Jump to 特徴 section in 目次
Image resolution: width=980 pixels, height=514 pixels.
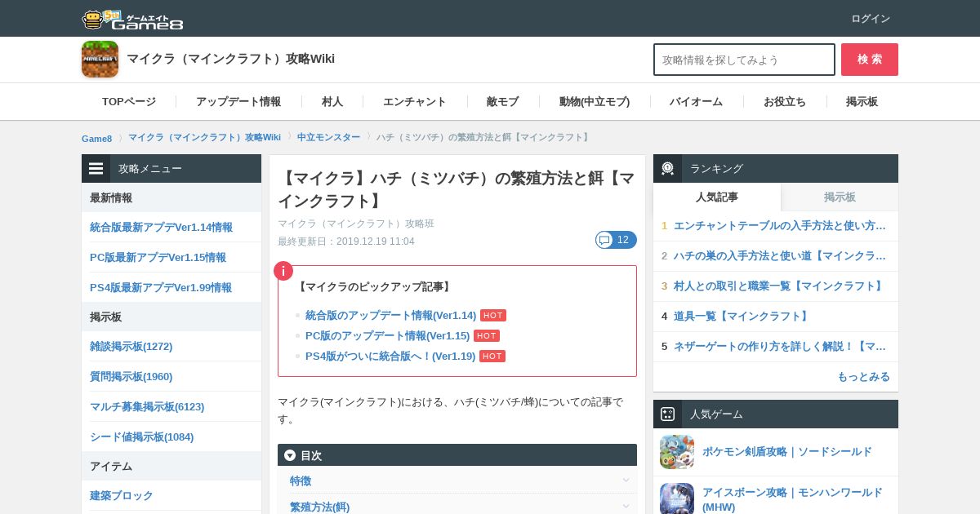pyautogui.click(x=301, y=481)
